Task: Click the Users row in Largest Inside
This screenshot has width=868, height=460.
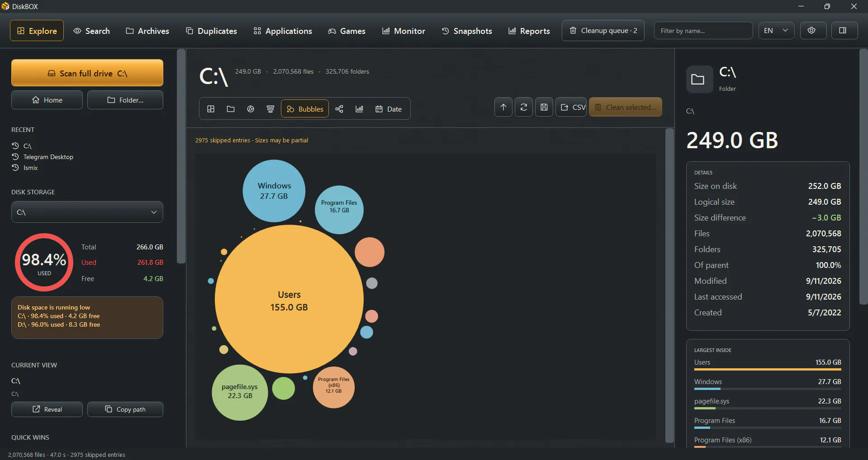Action: [x=768, y=364]
